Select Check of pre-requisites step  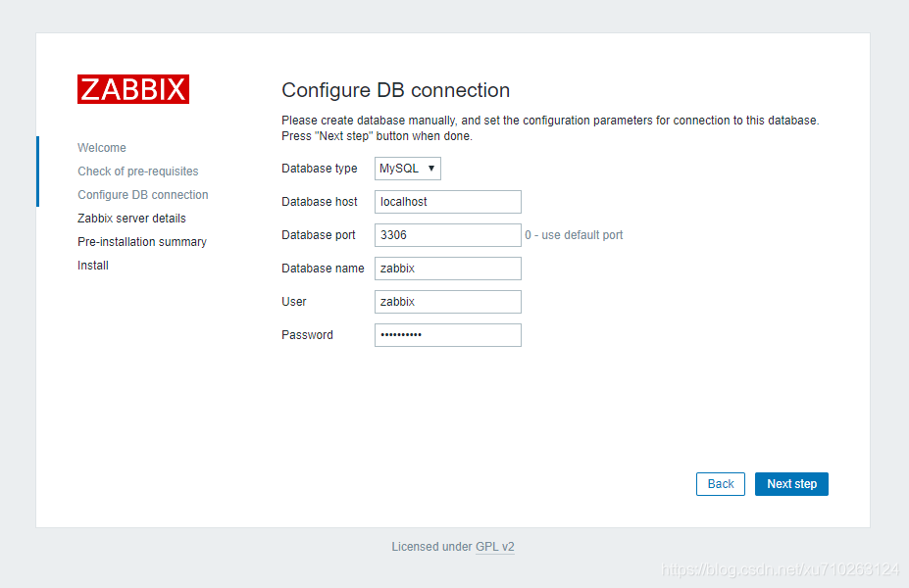[x=138, y=171]
